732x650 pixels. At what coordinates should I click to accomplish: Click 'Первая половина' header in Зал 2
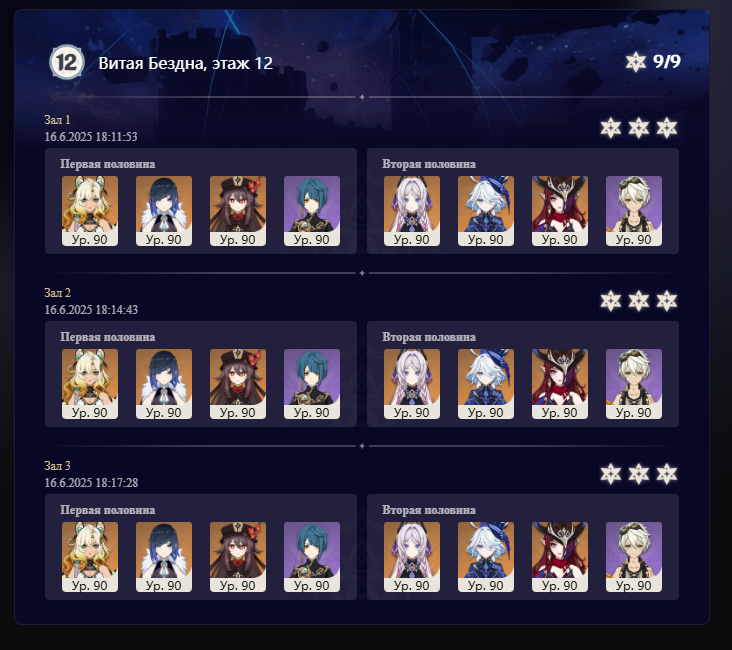[x=107, y=337]
